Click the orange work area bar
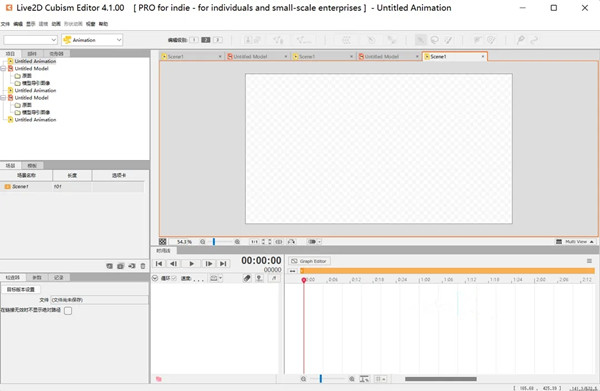600x391 pixels. pos(447,271)
